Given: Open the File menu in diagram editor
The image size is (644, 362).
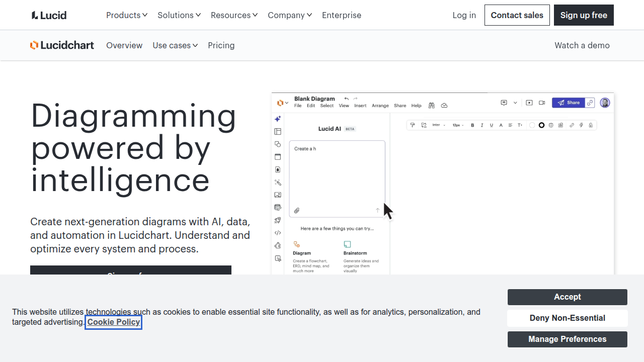Looking at the screenshot, I should [x=298, y=106].
